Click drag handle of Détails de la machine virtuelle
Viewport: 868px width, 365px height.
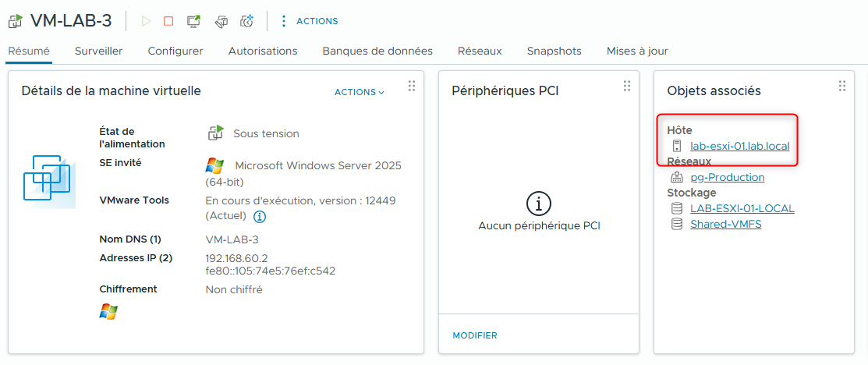(411, 85)
